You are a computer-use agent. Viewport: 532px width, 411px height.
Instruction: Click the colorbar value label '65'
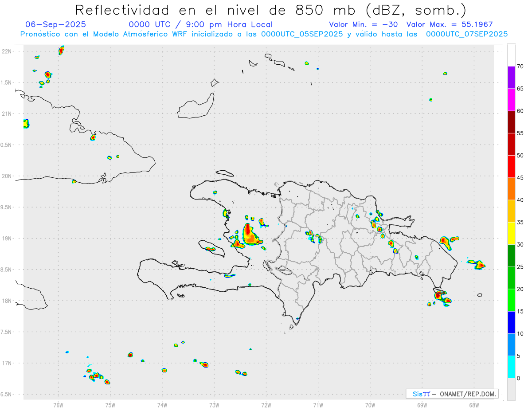pos(520,89)
